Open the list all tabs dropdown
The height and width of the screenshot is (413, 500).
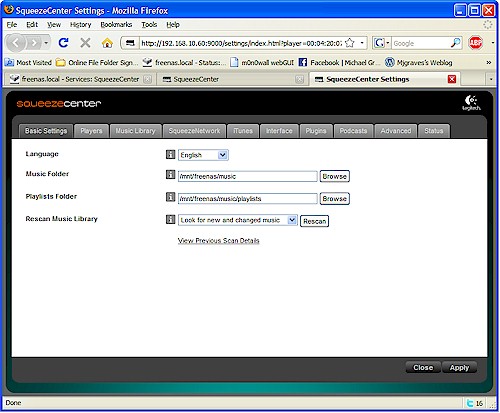pyautogui.click(x=491, y=79)
